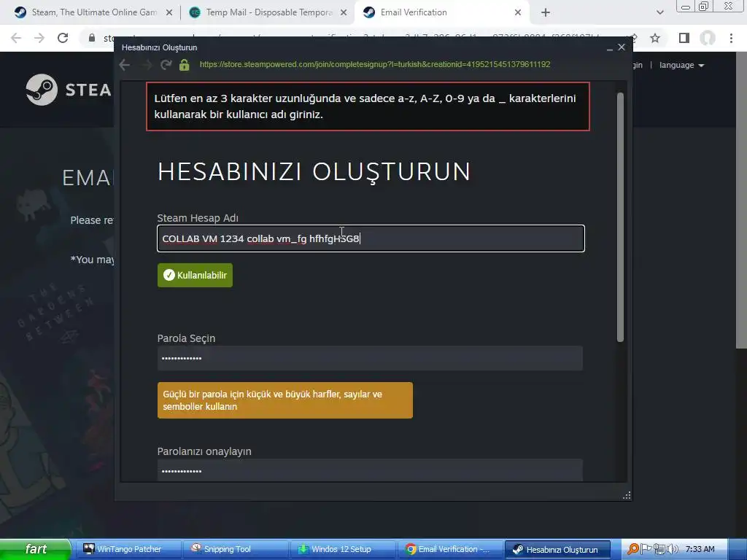Click the popup URL address text
Screen dimensions: 747x560
(375, 64)
